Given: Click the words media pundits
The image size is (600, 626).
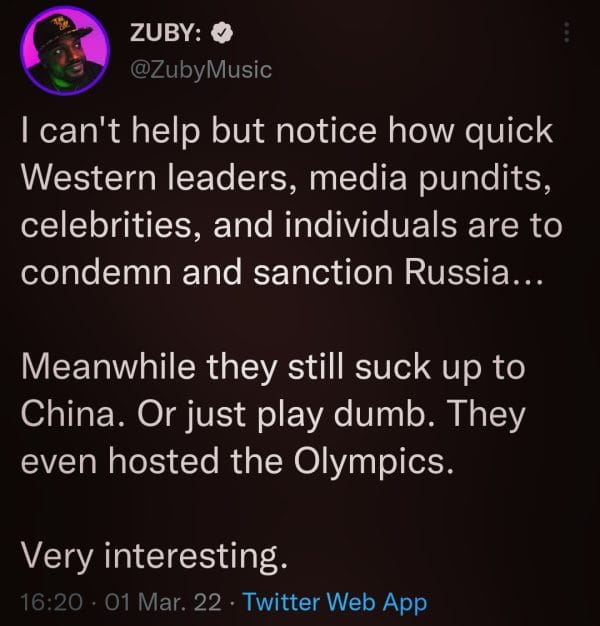Looking at the screenshot, I should click(x=428, y=178).
